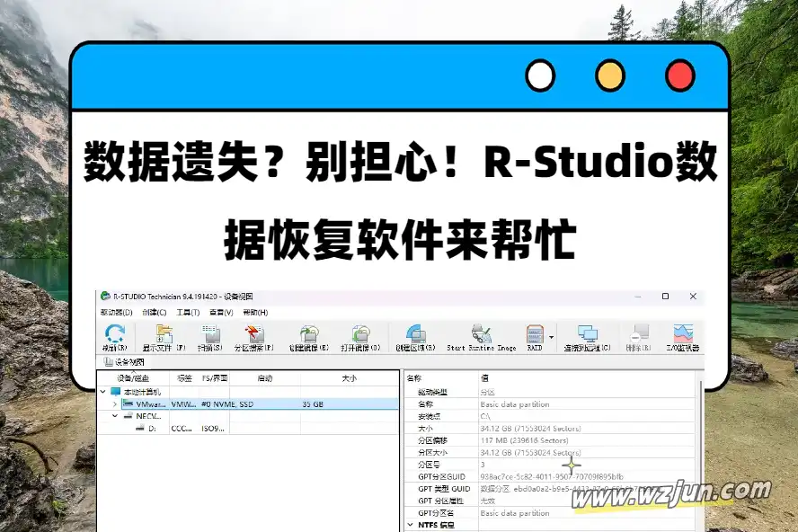Screen dimensions: 798x532
Task: Click the FS/界面 column header
Action: pos(215,378)
